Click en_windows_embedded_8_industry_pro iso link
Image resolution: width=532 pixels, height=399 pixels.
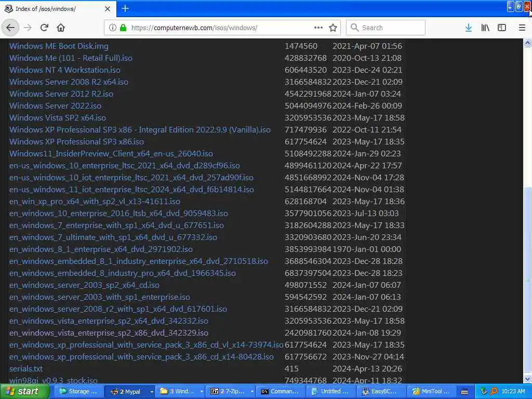point(123,273)
